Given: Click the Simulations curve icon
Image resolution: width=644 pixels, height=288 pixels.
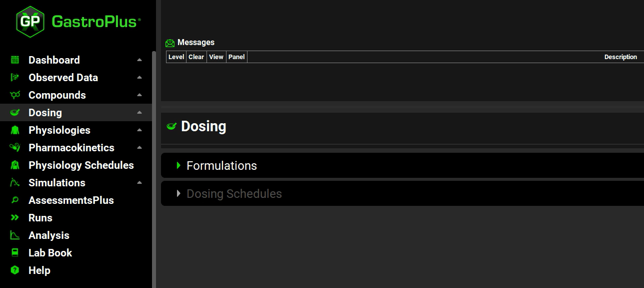Looking at the screenshot, I should pyautogui.click(x=15, y=183).
